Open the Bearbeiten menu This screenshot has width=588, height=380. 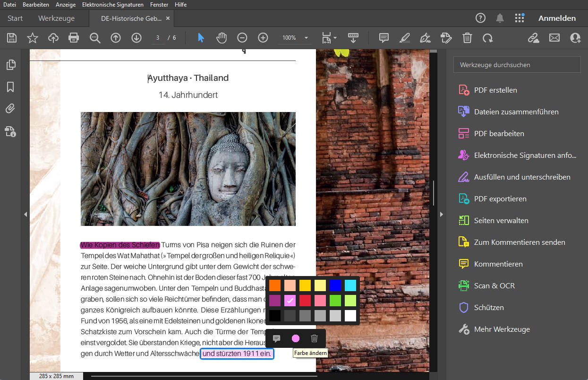36,4
